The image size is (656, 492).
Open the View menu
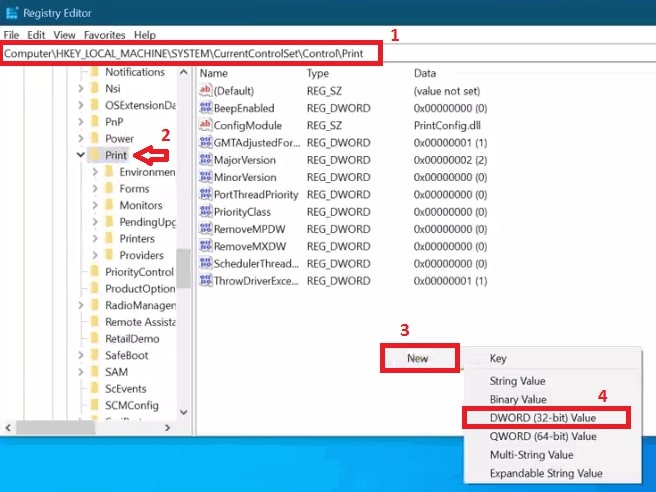[x=64, y=35]
